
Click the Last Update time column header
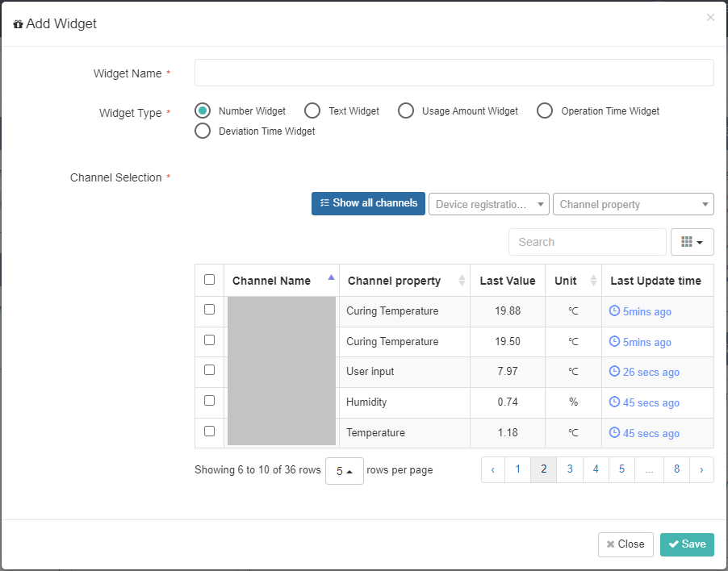[x=658, y=281]
